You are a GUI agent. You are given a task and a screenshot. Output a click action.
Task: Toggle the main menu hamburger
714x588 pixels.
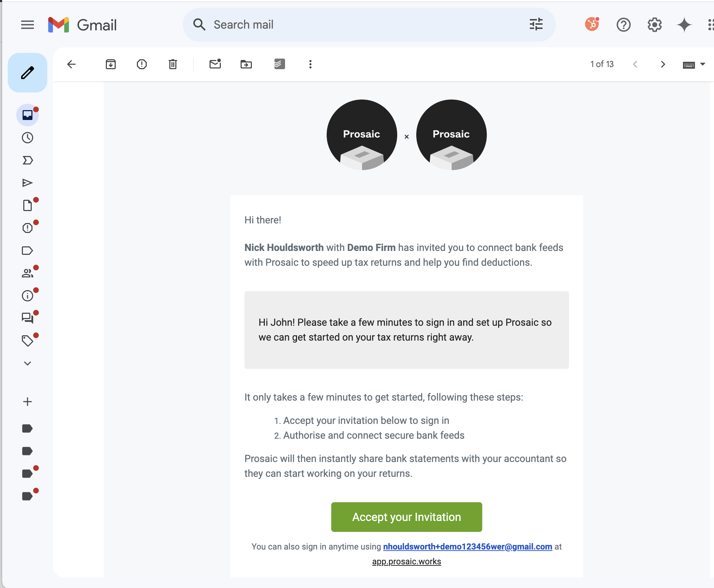point(28,25)
